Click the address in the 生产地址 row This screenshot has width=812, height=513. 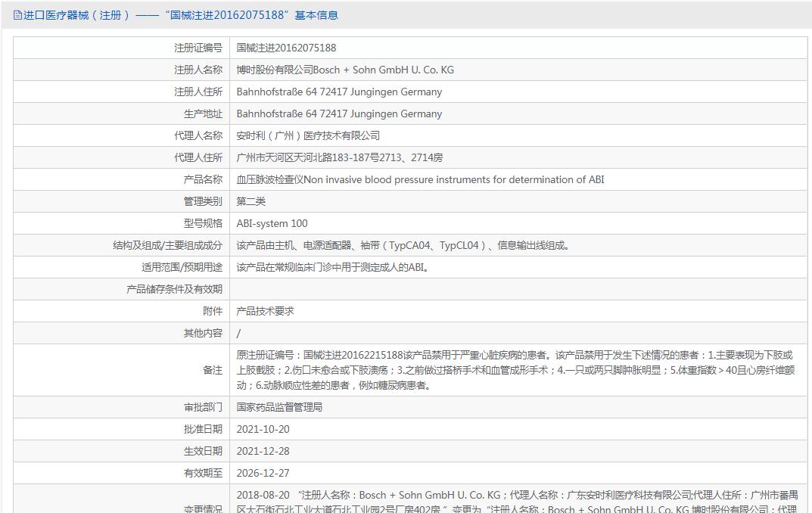[x=339, y=114]
